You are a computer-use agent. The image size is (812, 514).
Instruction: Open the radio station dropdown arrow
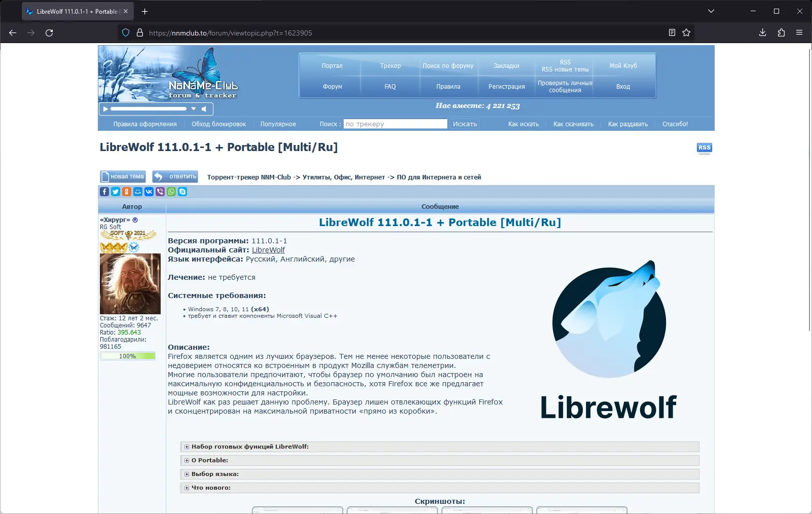coord(194,109)
